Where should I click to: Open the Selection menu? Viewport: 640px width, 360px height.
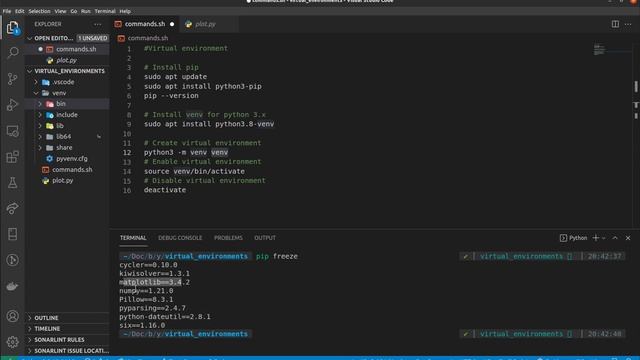coord(39,11)
